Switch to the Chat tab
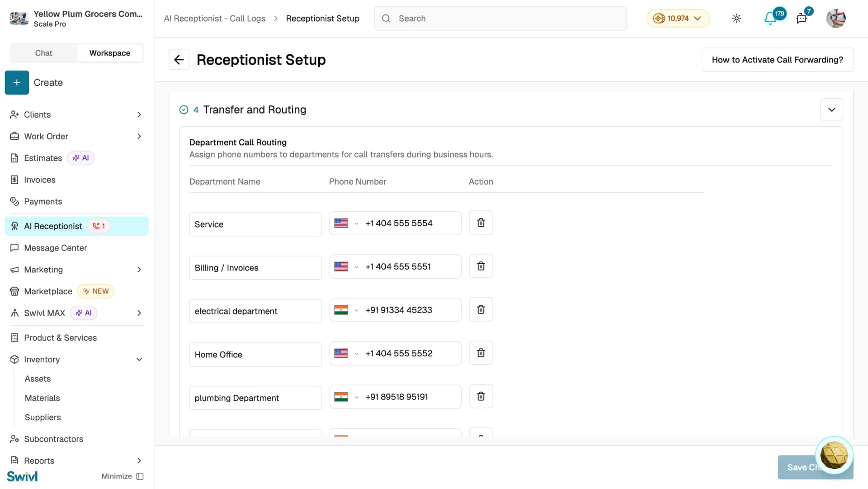Screen dimensions: 868x489 [44, 53]
